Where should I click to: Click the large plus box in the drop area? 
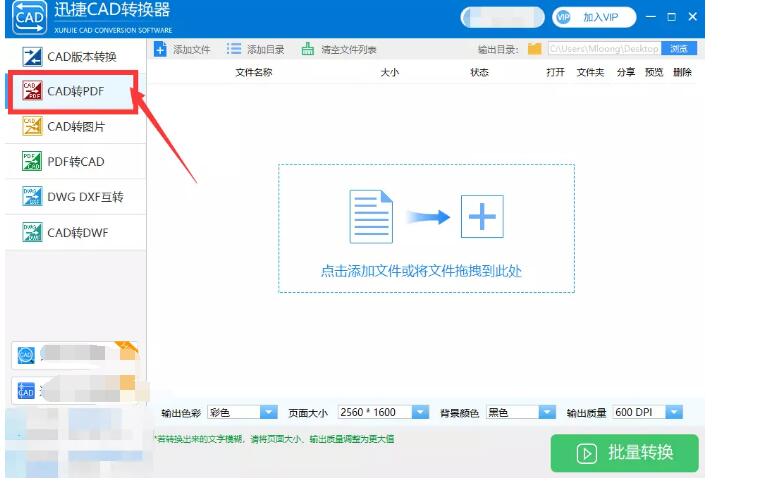point(482,216)
